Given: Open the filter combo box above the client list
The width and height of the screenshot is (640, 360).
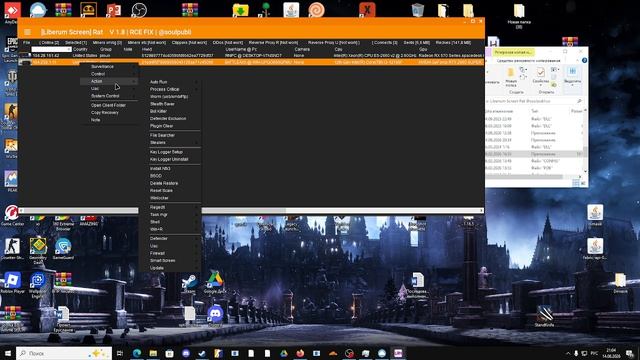Looking at the screenshot, I should click(x=51, y=49).
